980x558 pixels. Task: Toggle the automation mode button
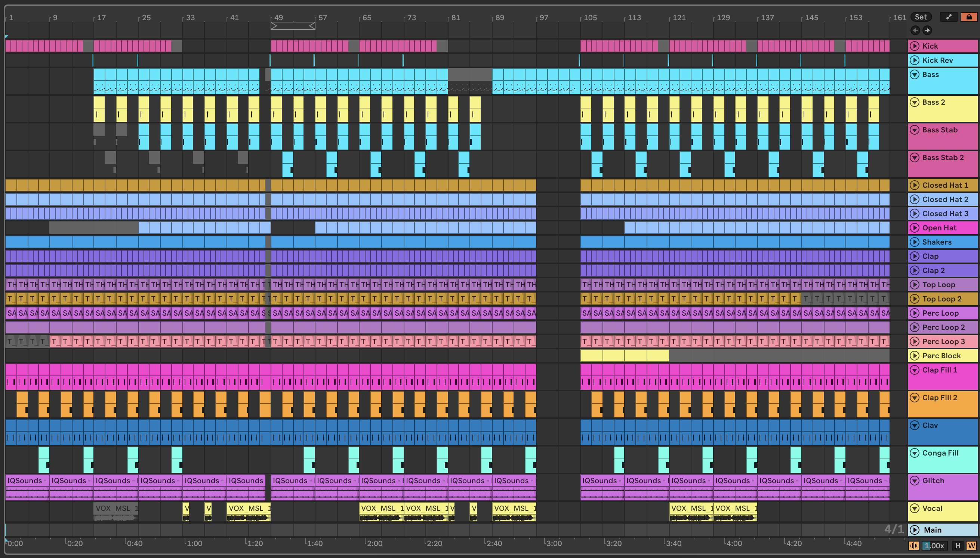(x=949, y=17)
